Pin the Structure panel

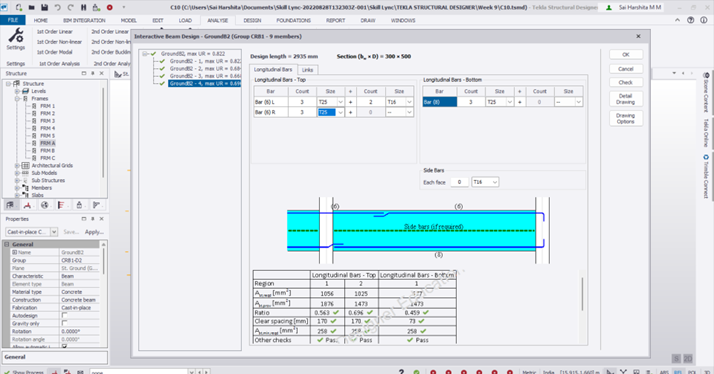(x=93, y=73)
